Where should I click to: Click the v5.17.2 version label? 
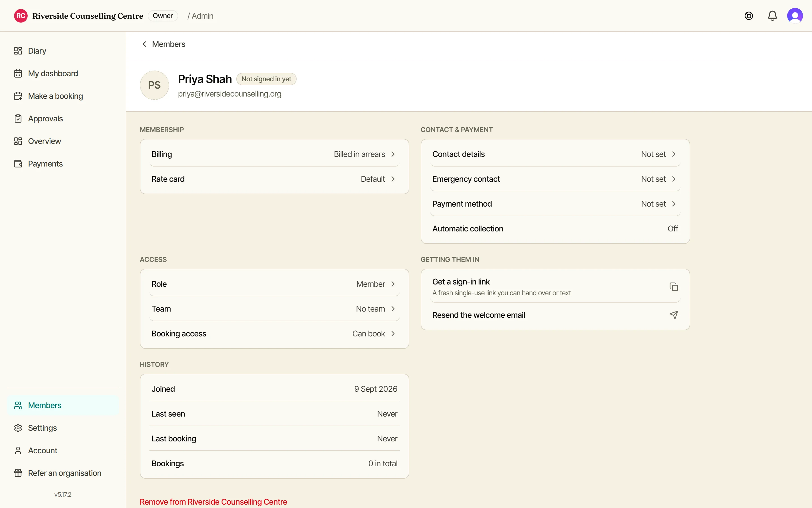(63, 494)
